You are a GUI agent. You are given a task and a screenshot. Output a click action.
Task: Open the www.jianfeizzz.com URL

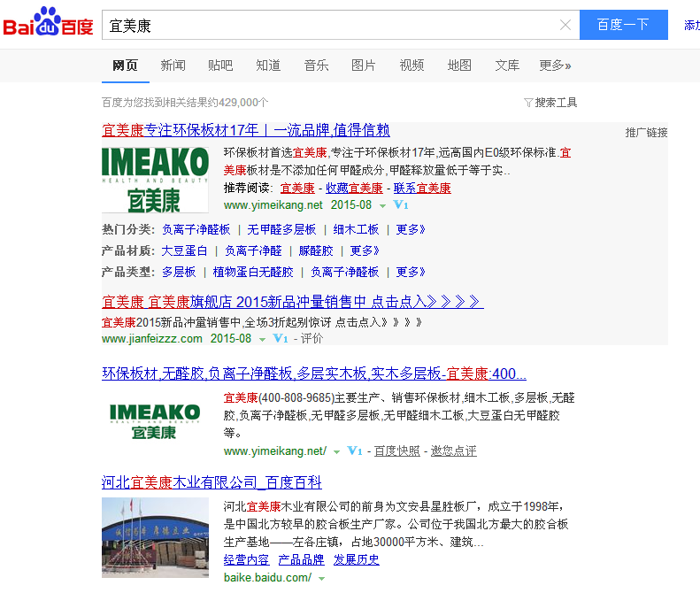[152, 338]
